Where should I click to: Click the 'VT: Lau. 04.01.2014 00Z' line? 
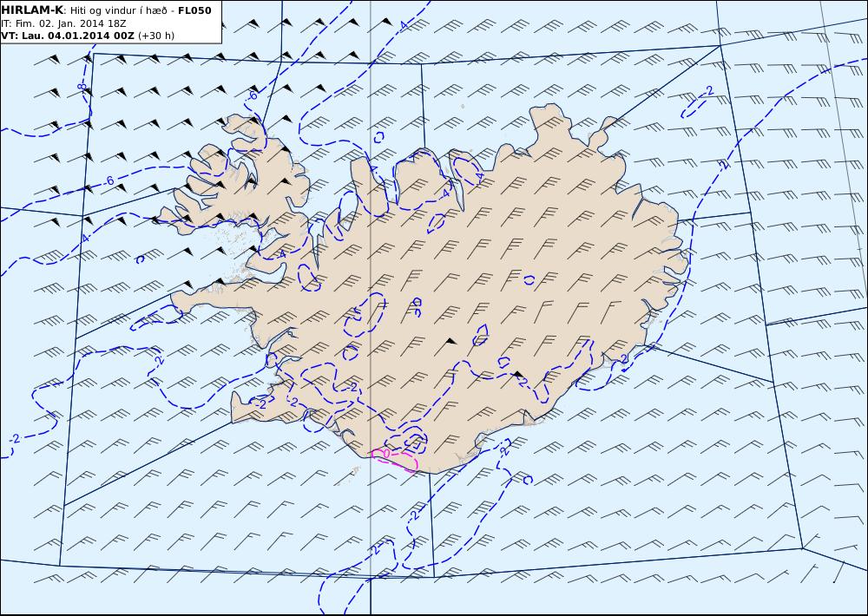tap(68, 36)
